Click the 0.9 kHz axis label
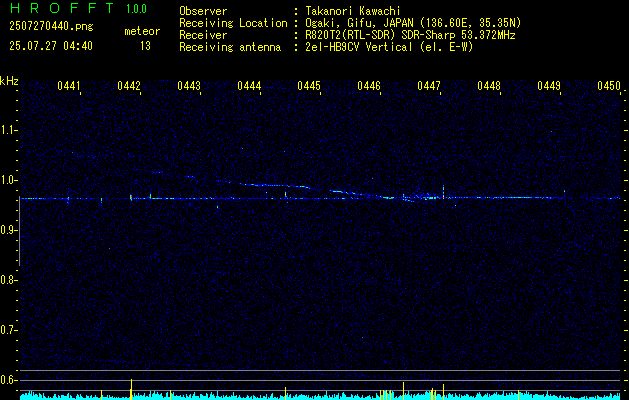 click(8, 230)
